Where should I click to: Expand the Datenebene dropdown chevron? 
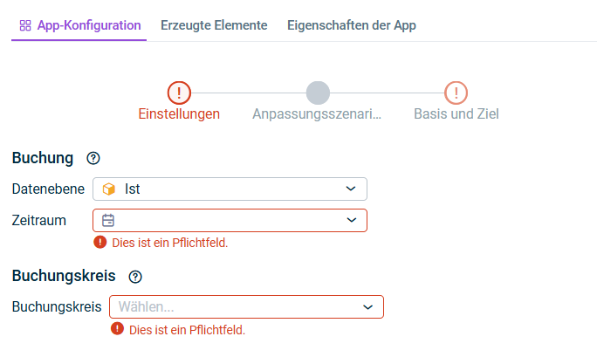[x=351, y=189]
